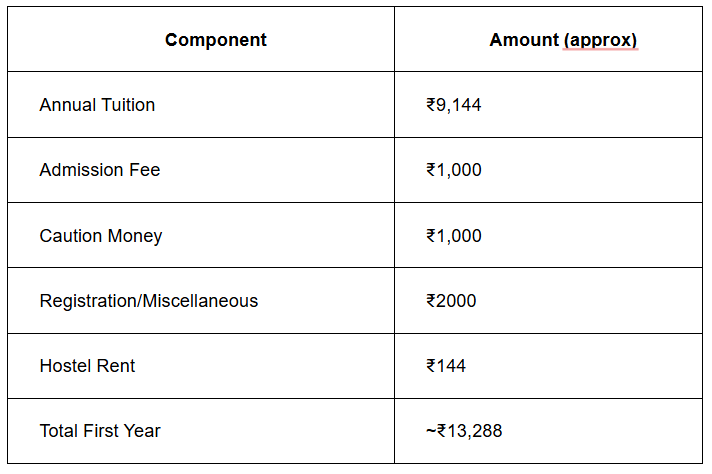Click the red-underlined "(approx)" word

pyautogui.click(x=600, y=40)
